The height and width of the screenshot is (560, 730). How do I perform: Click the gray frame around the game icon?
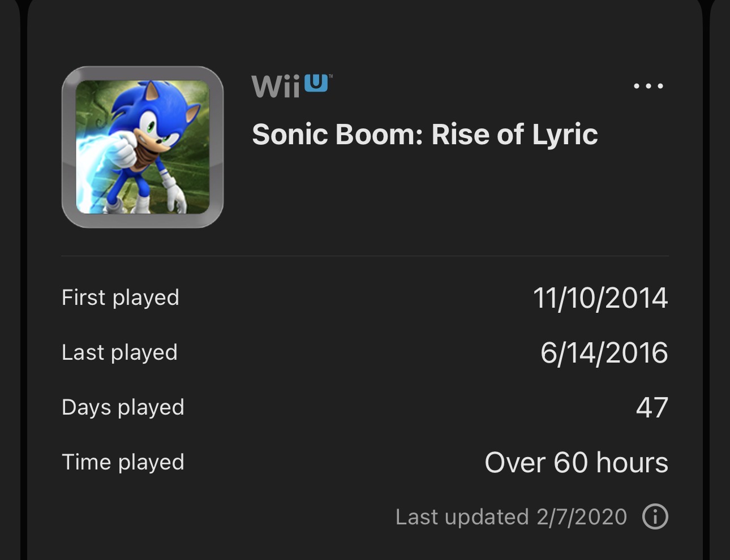(68, 147)
